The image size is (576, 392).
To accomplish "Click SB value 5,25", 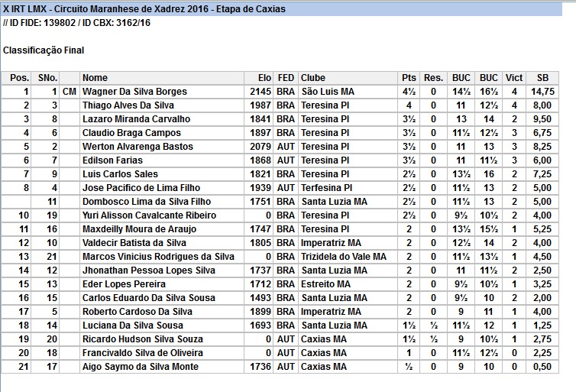I will tap(542, 229).
